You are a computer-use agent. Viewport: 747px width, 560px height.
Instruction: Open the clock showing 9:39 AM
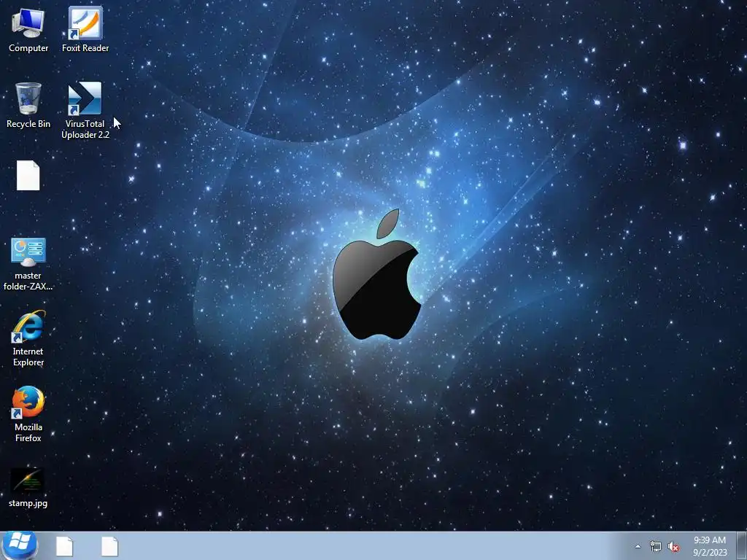710,546
